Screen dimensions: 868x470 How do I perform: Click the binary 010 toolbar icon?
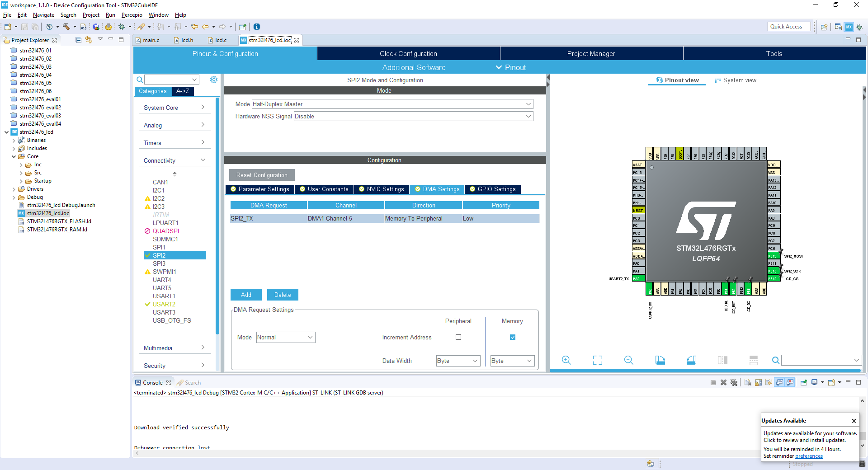84,27
